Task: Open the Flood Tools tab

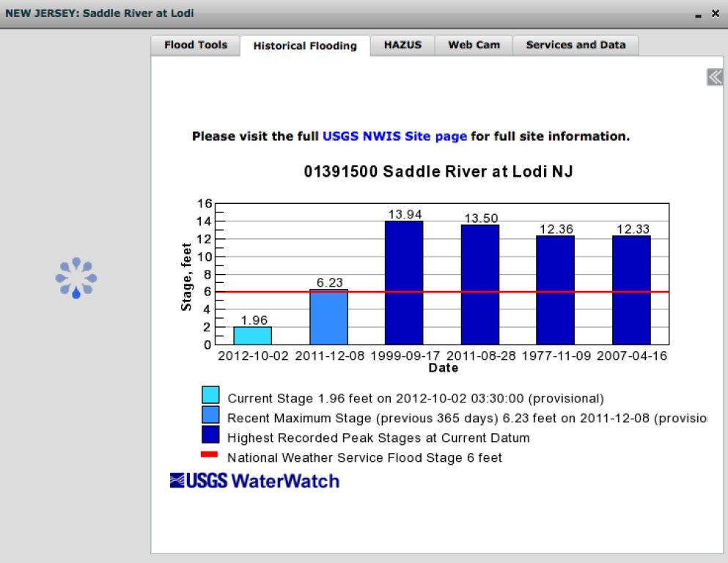Action: [196, 45]
